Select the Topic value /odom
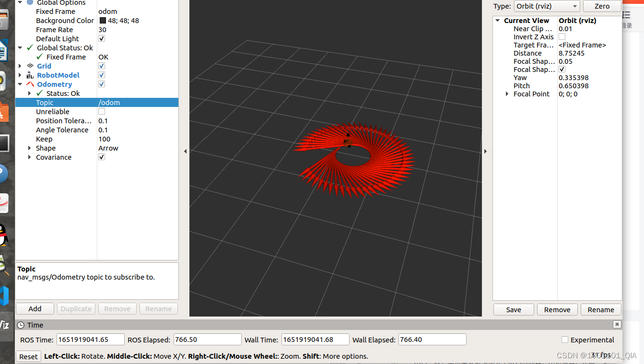This screenshot has width=644, height=364. point(109,102)
